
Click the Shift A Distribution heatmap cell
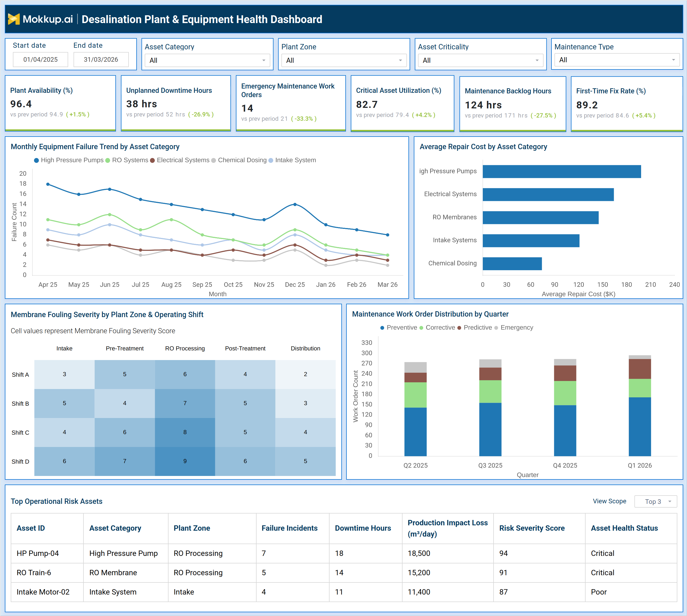[305, 374]
